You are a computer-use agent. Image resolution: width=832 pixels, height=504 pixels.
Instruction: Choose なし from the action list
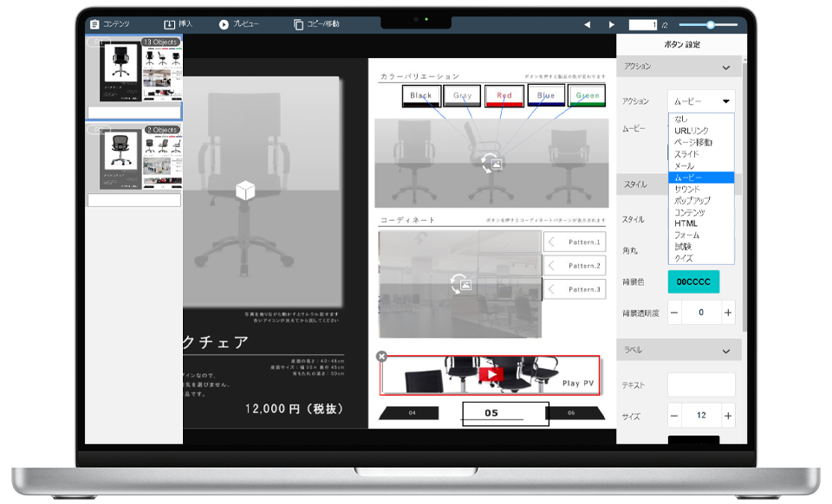coord(701,119)
